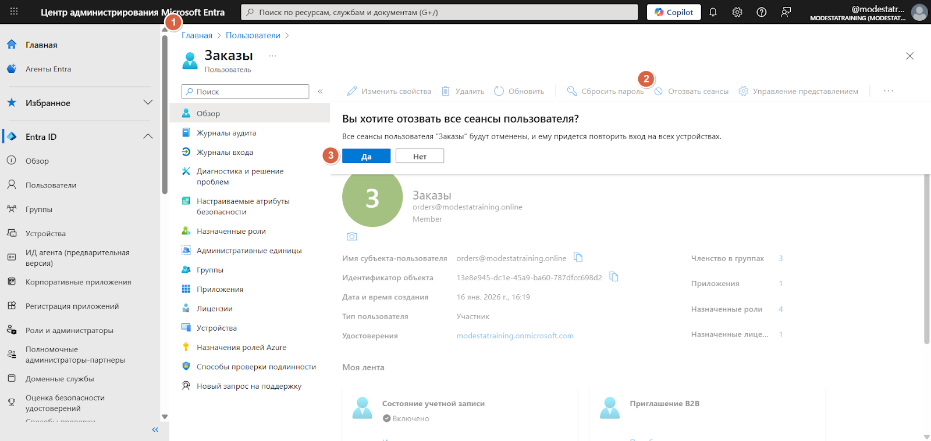Expand the Избранное section
Viewport: 931px width, 441px height.
click(x=80, y=103)
